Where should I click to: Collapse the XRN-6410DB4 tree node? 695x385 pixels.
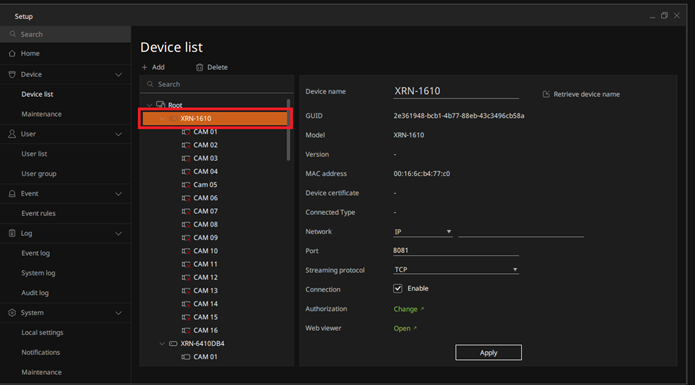[x=162, y=344]
